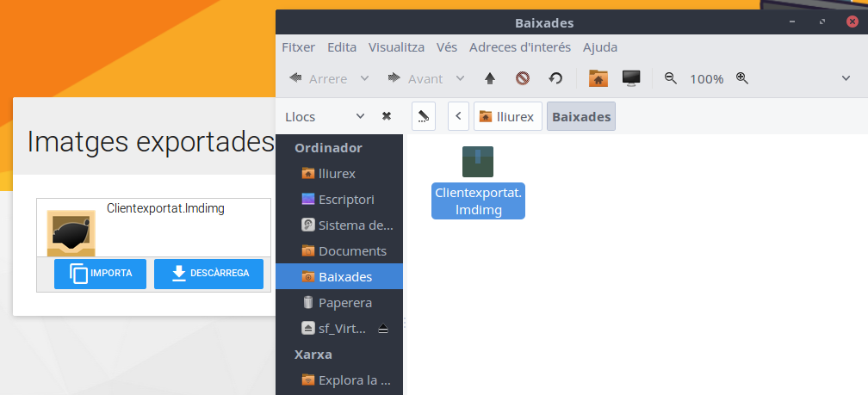Toggle location entry with pencil icon
The height and width of the screenshot is (395, 868).
pos(423,116)
